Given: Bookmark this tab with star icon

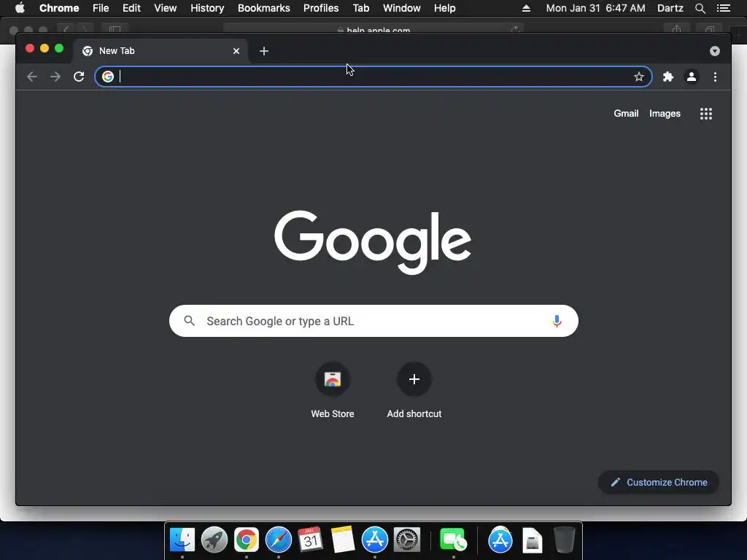Looking at the screenshot, I should click(x=639, y=77).
